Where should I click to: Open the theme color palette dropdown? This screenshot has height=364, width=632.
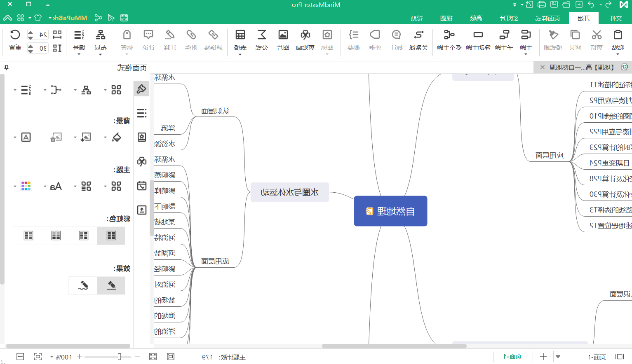pyautogui.click(x=15, y=186)
